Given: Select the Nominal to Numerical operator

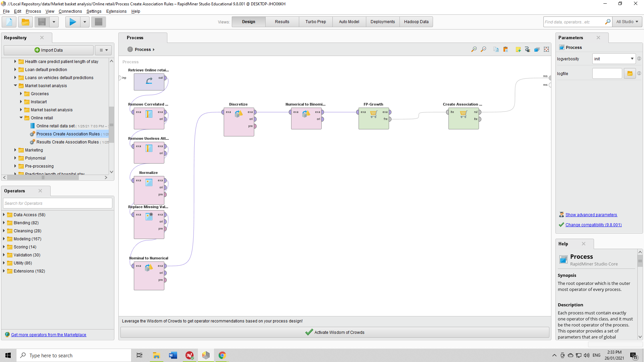Looking at the screenshot, I should (x=149, y=276).
